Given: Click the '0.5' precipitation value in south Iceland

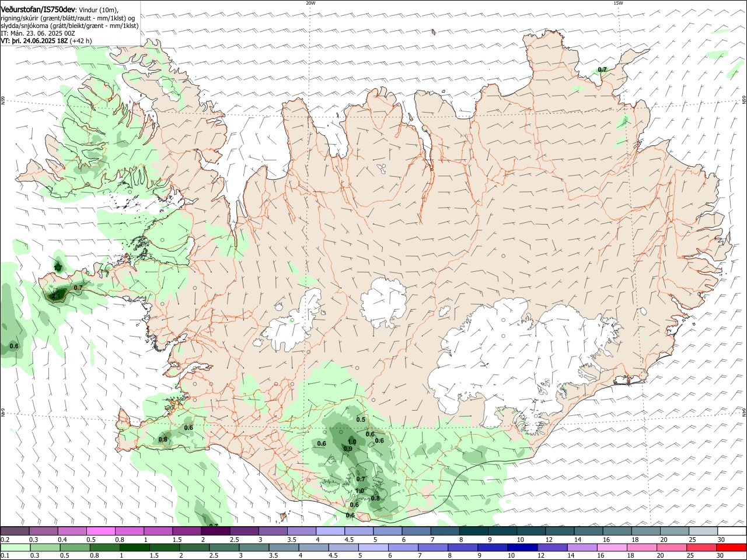Looking at the screenshot, I should coord(361,419).
